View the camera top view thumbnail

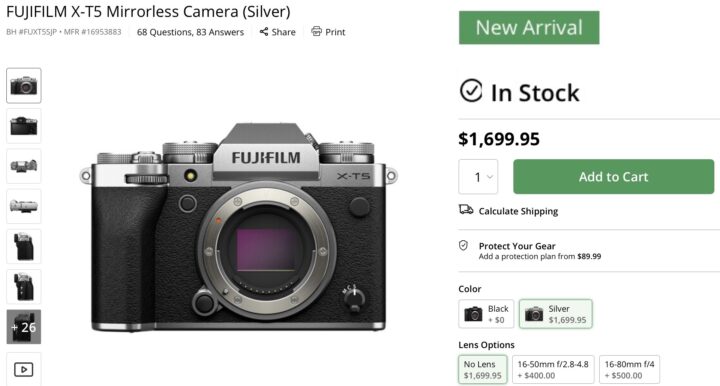coord(24,166)
